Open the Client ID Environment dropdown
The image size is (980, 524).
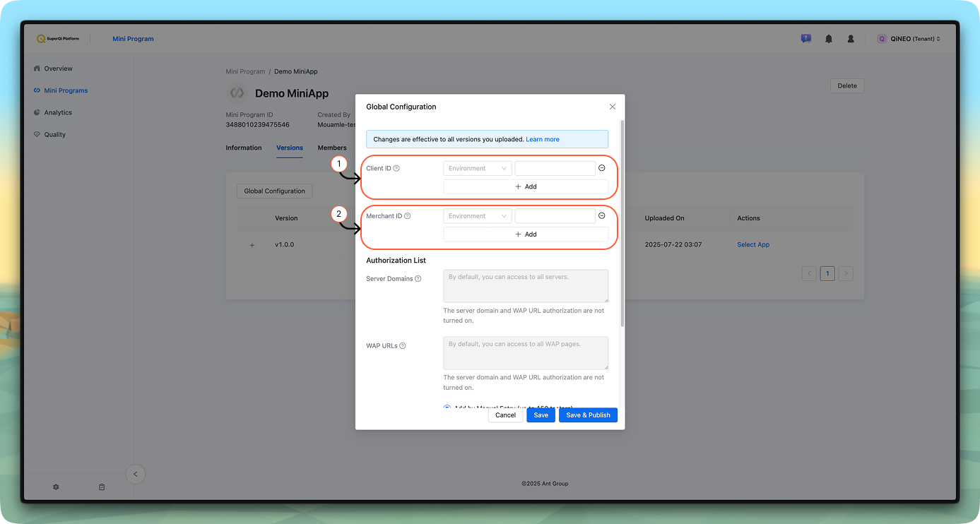pyautogui.click(x=477, y=169)
